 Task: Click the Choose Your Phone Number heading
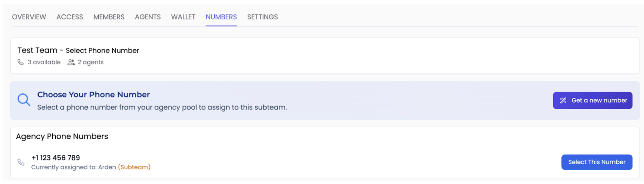pyautogui.click(x=93, y=94)
